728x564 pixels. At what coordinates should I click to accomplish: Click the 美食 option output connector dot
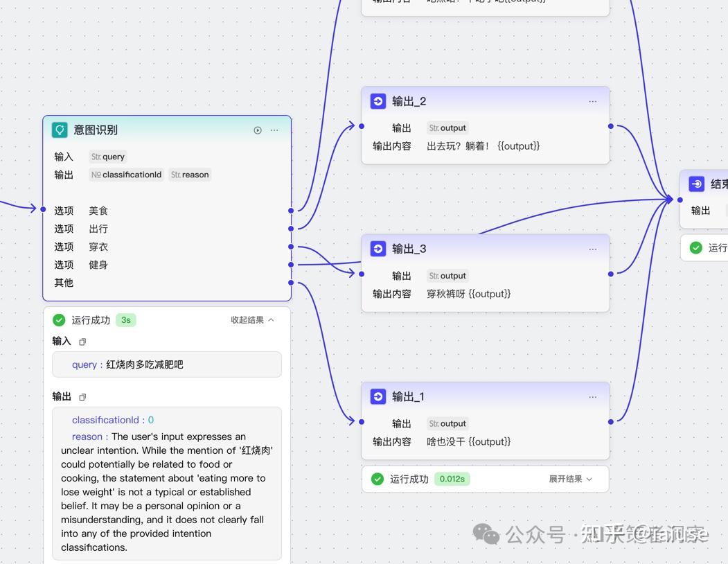(292, 211)
